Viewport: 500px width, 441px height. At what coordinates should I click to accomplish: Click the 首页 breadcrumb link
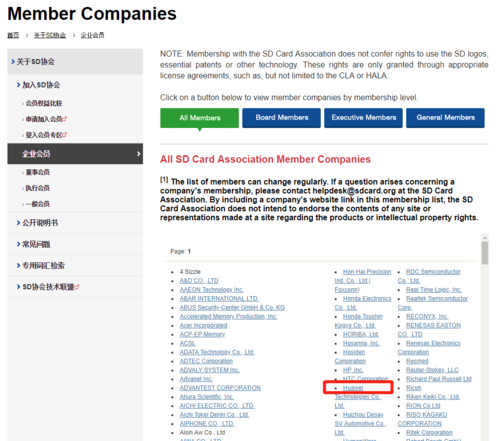pyautogui.click(x=13, y=35)
